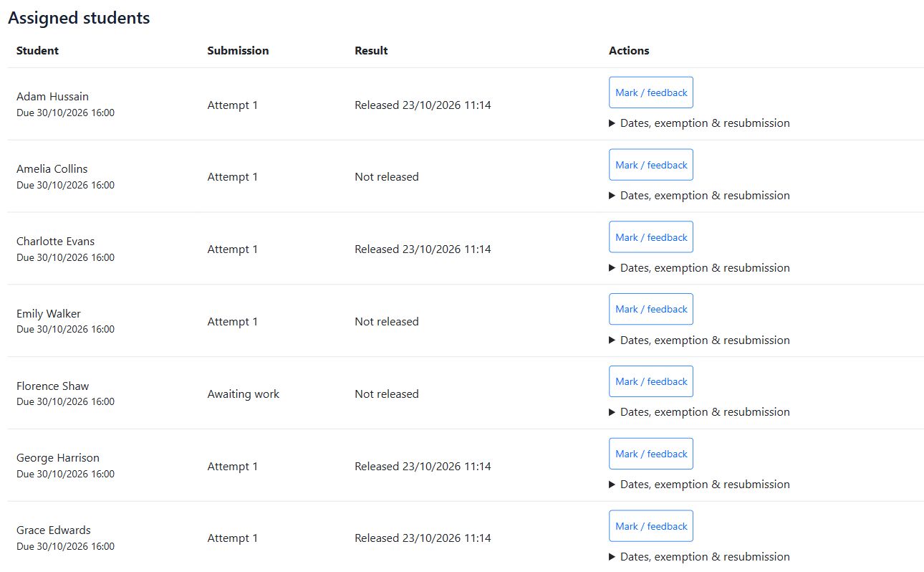This screenshot has height=572, width=924.
Task: Click George Harrison's Released result date
Action: click(x=423, y=467)
